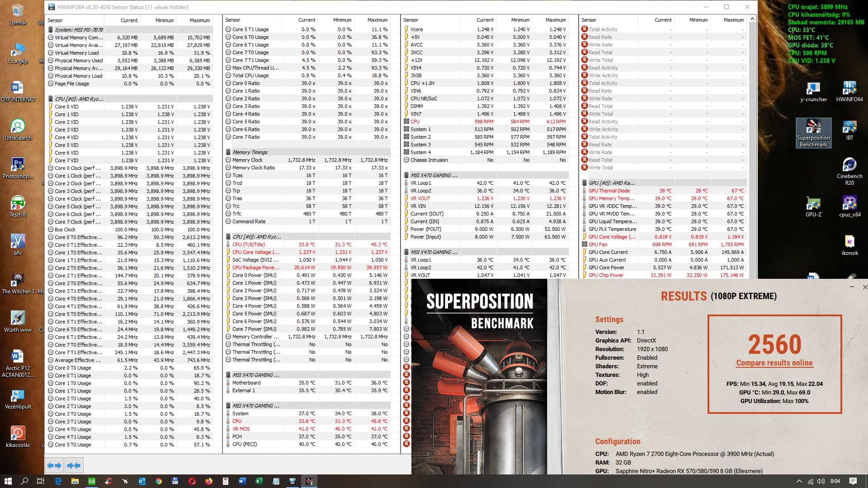Select 'Total CPU Usage' sensor row

click(307, 75)
